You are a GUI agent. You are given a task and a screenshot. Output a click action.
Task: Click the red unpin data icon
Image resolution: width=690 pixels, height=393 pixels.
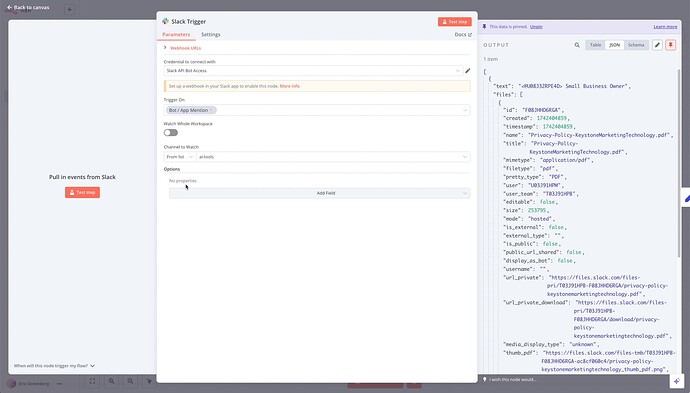(671, 45)
